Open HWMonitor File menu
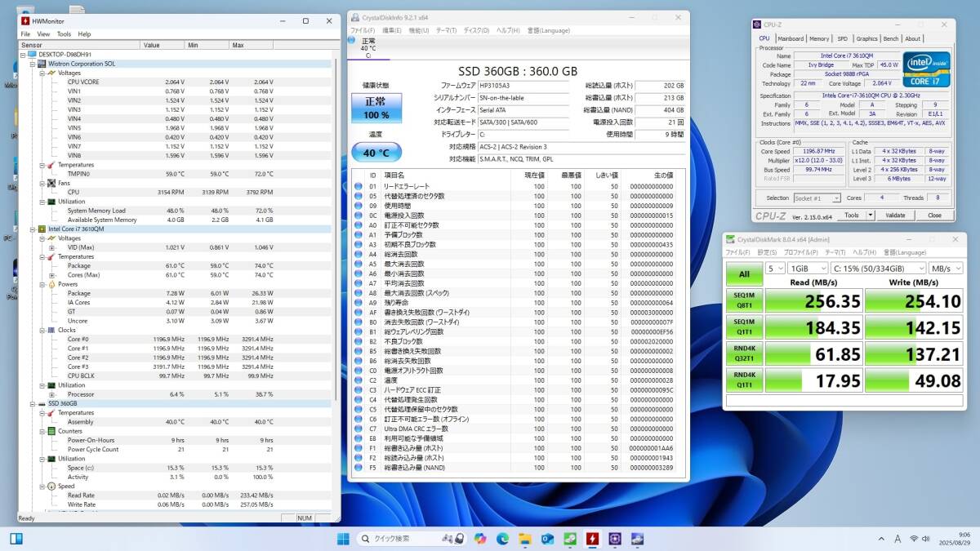Screen dimensions: 980x551 pyautogui.click(x=25, y=34)
